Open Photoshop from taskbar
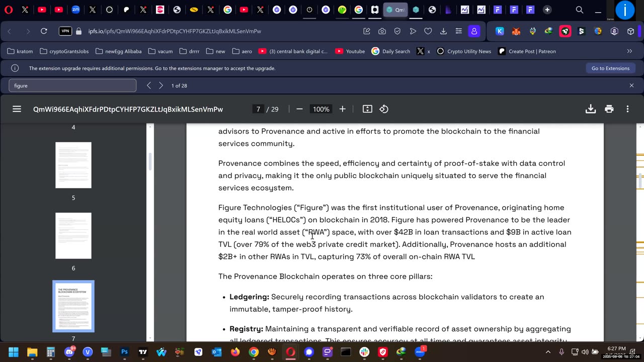This screenshot has height=362, width=644. [x=124, y=352]
